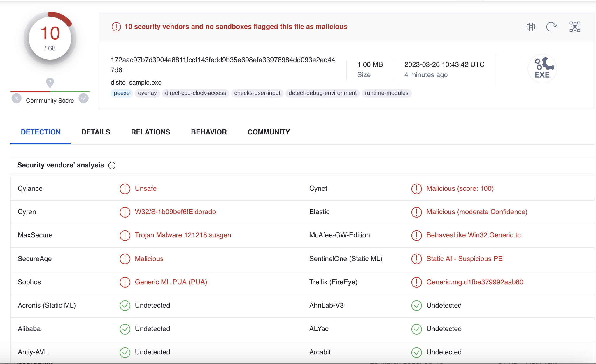Click alert icon beside Malicious (score: 100)
The height and width of the screenshot is (364, 596).
pos(416,189)
